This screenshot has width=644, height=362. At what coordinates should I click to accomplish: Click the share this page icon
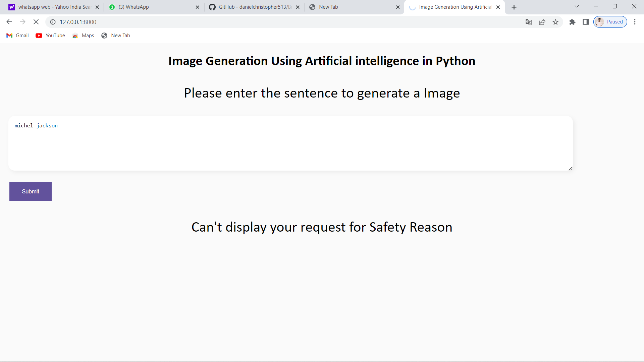[x=542, y=22]
